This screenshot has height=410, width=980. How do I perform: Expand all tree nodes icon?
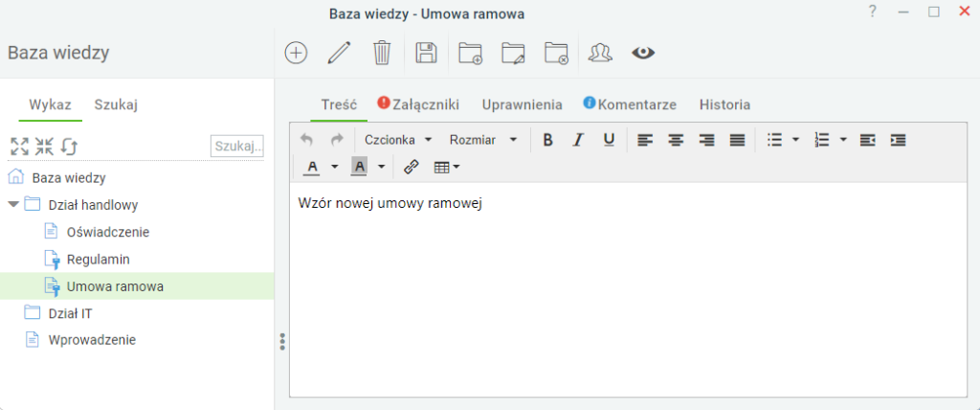tap(19, 147)
